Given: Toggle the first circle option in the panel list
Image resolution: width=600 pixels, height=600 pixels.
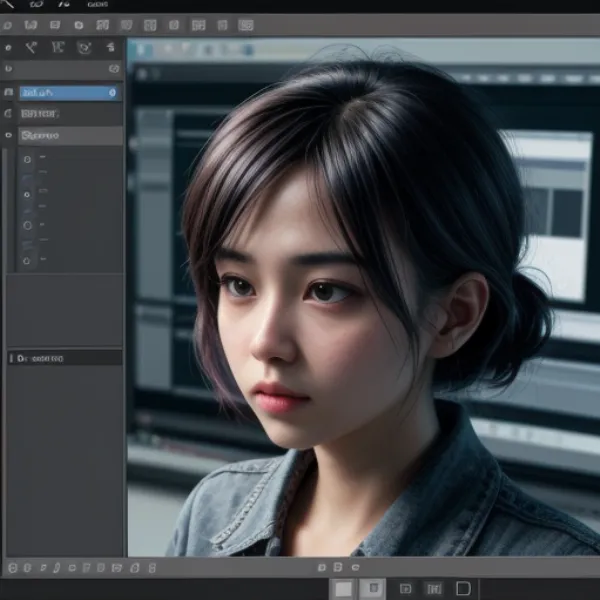Looking at the screenshot, I should [27, 159].
